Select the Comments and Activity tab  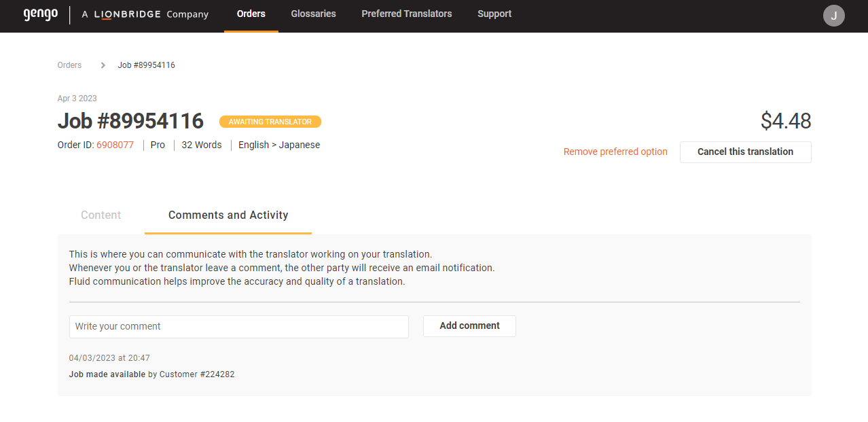pyautogui.click(x=228, y=215)
